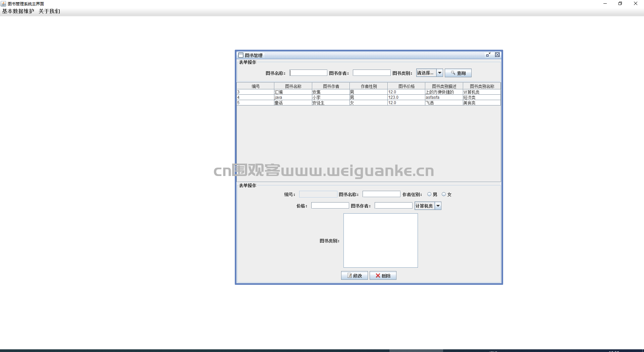This screenshot has width=644, height=352.
Task: Click the description cell 上的方便快捷的
Action: point(444,92)
